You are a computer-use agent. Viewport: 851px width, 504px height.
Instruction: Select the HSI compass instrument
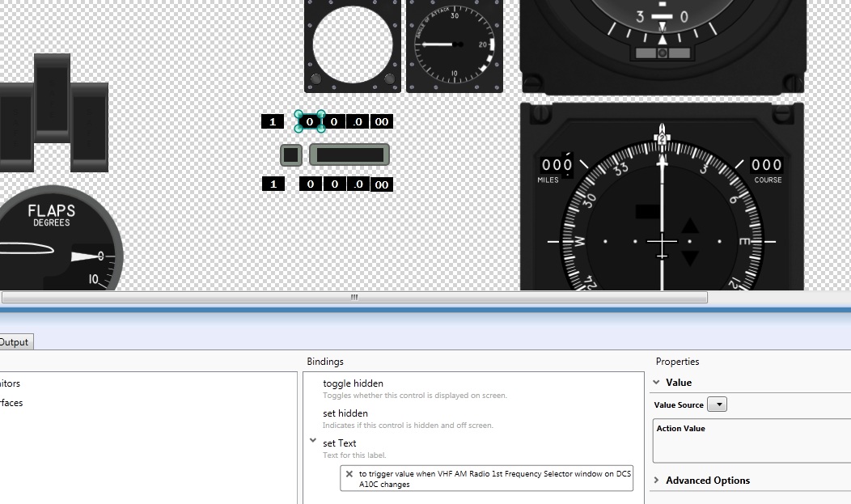663,197
